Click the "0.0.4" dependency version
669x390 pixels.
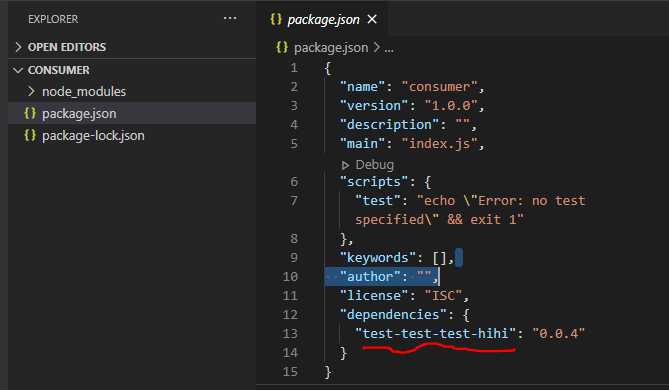click(x=558, y=334)
